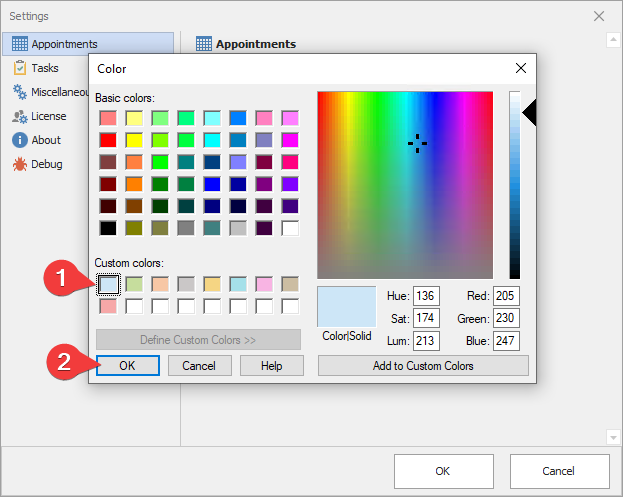Screen dimensions: 623x497
Task: Click OK in the Color dialog
Action: coord(128,365)
